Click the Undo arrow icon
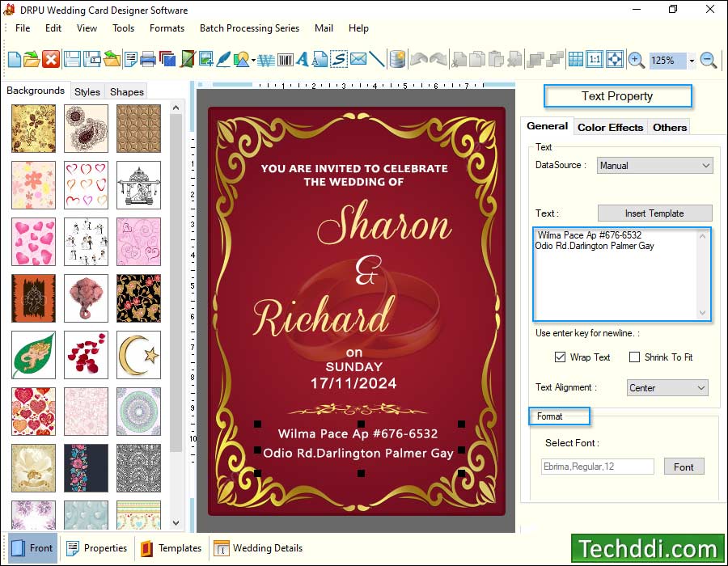 (x=419, y=60)
